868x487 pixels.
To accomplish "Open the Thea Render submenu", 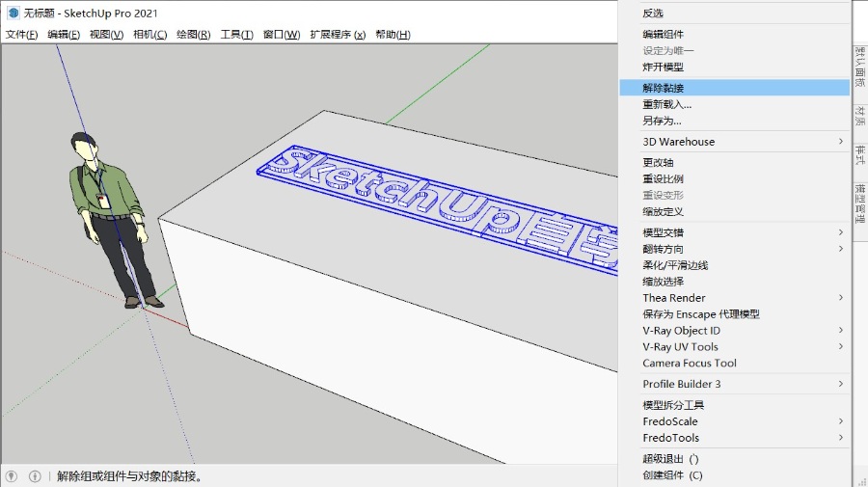I will [x=735, y=298].
